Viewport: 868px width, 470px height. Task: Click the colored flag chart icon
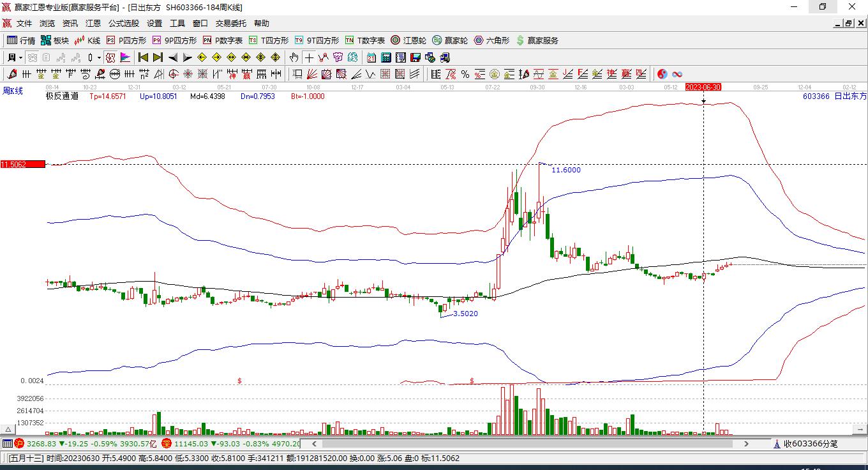pos(125,57)
